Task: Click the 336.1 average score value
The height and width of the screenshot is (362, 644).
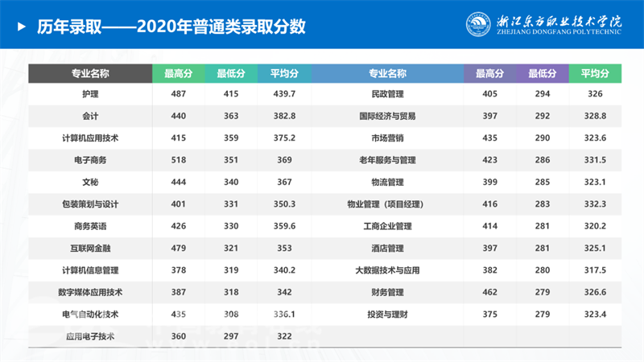Action: click(x=285, y=315)
